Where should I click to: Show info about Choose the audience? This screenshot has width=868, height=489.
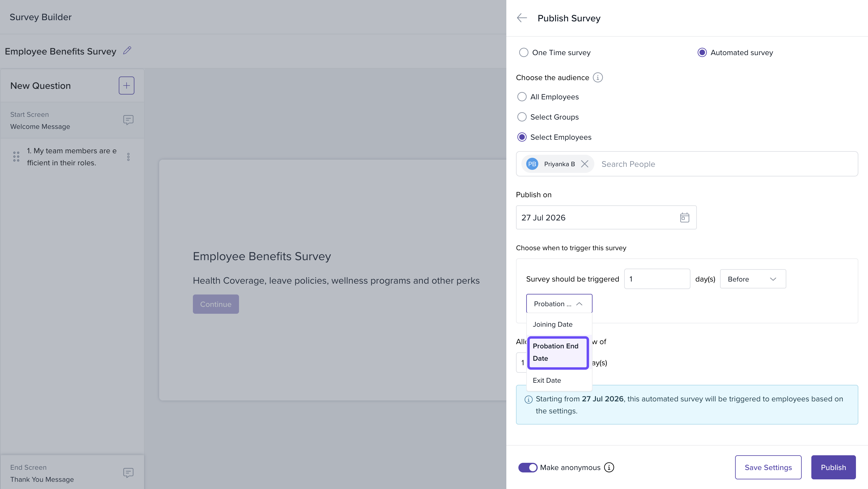(598, 77)
